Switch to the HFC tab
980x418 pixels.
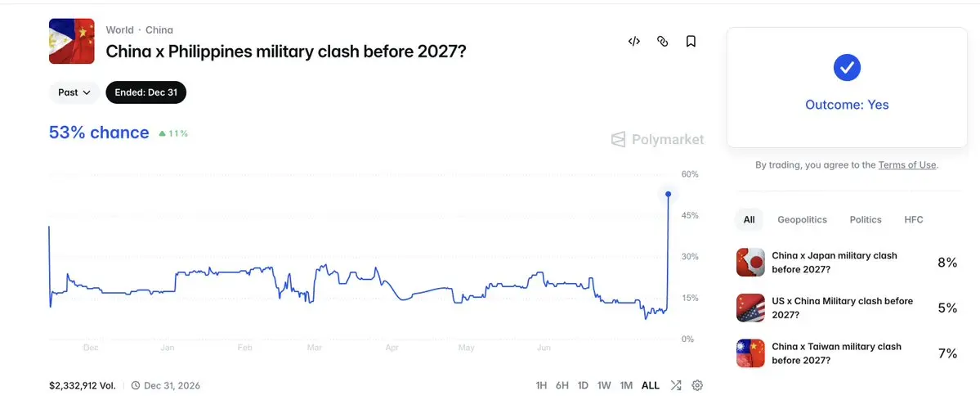click(913, 220)
